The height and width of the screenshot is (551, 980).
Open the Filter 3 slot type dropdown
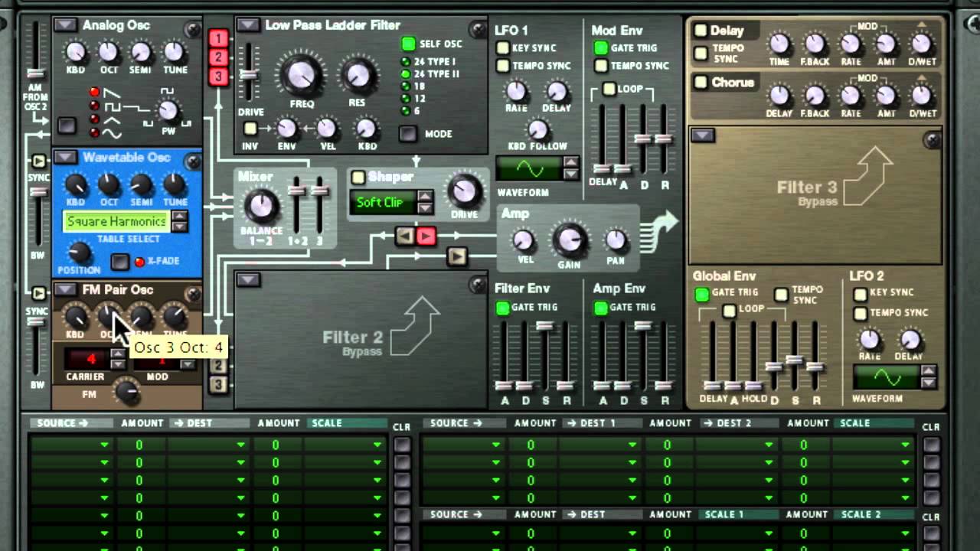coord(702,135)
